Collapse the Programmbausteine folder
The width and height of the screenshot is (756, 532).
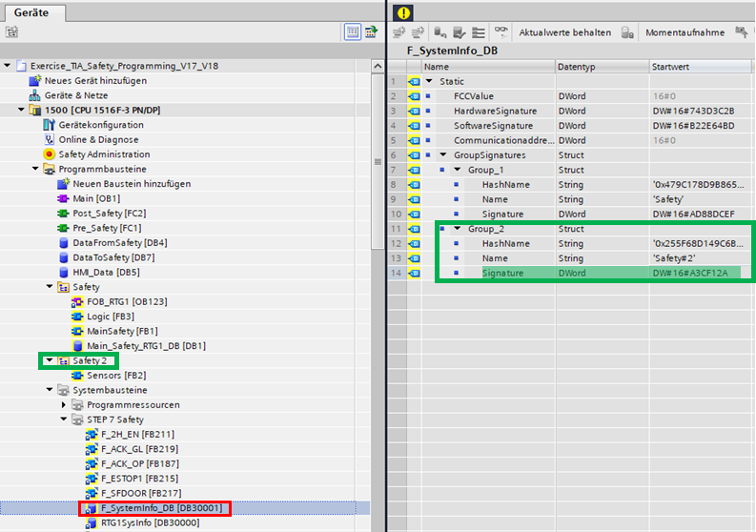35,169
